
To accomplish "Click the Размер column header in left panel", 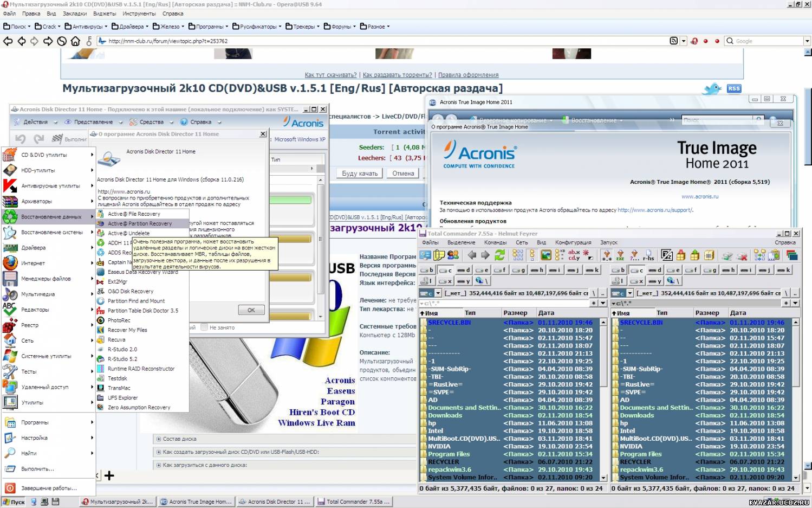I will point(518,313).
